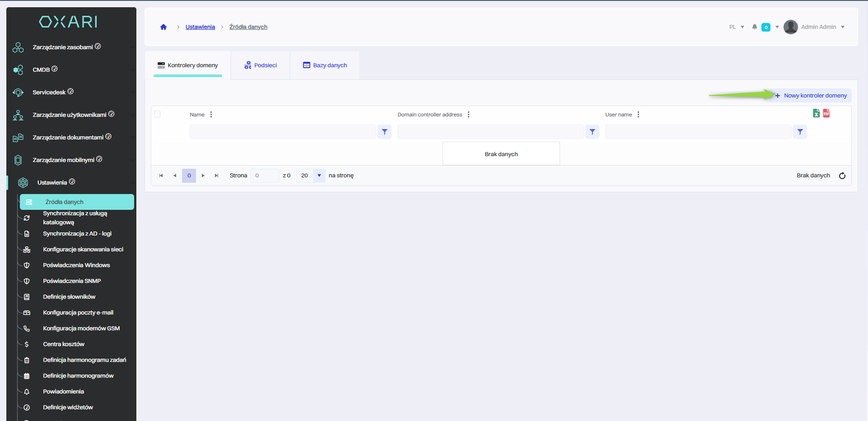Apply filter on Name column
The width and height of the screenshot is (868, 421).
[x=384, y=132]
